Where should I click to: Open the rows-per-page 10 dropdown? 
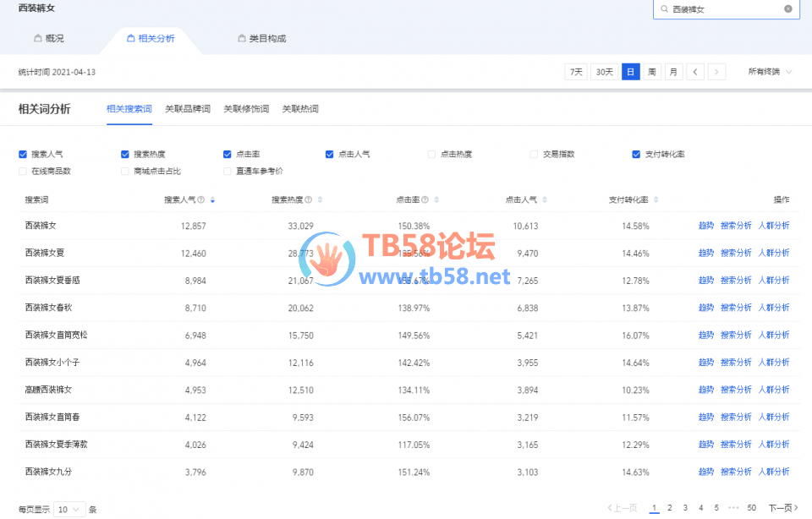point(69,510)
